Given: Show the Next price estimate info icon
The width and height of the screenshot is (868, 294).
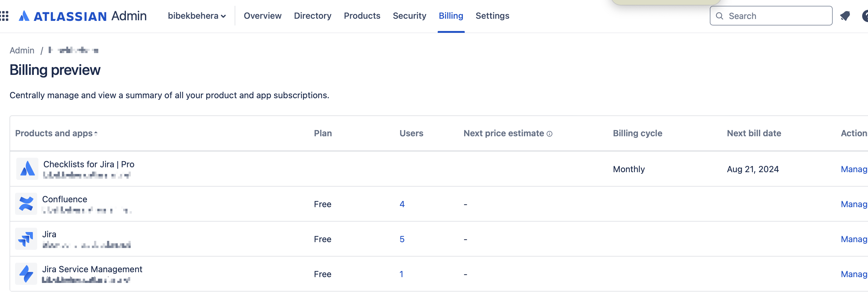Looking at the screenshot, I should click(549, 134).
